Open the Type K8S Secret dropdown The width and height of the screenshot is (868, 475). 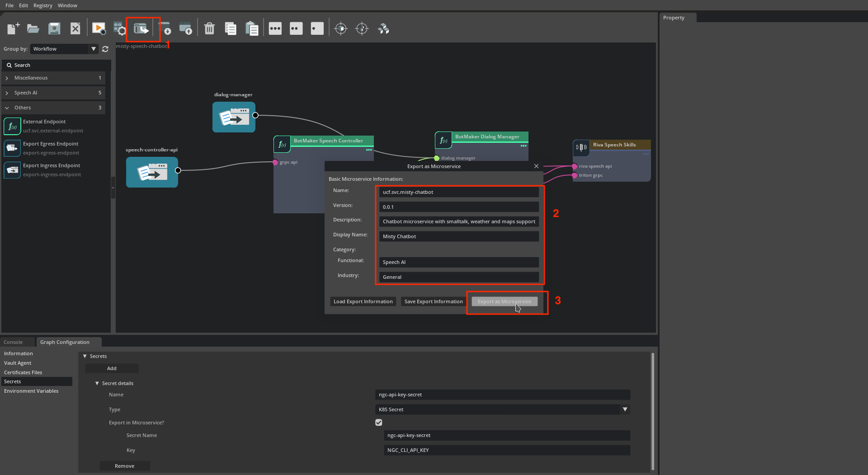(x=503, y=409)
